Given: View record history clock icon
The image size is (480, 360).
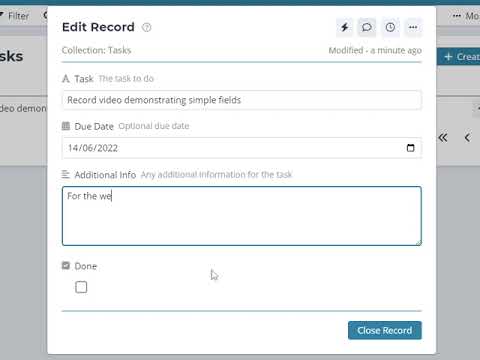Looking at the screenshot, I should [x=390, y=27].
